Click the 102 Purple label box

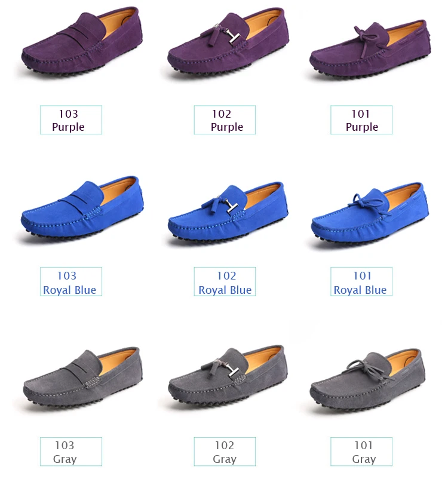[x=225, y=120]
